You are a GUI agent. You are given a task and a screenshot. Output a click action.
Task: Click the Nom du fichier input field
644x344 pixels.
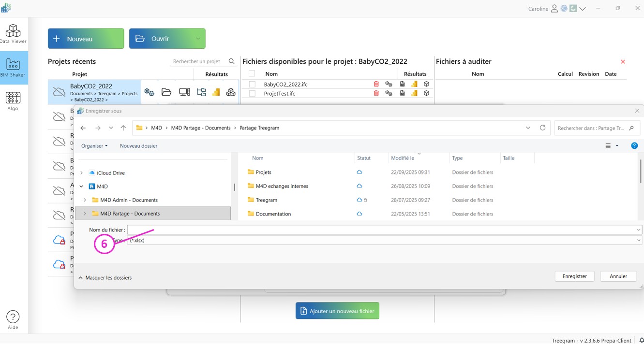(x=381, y=230)
